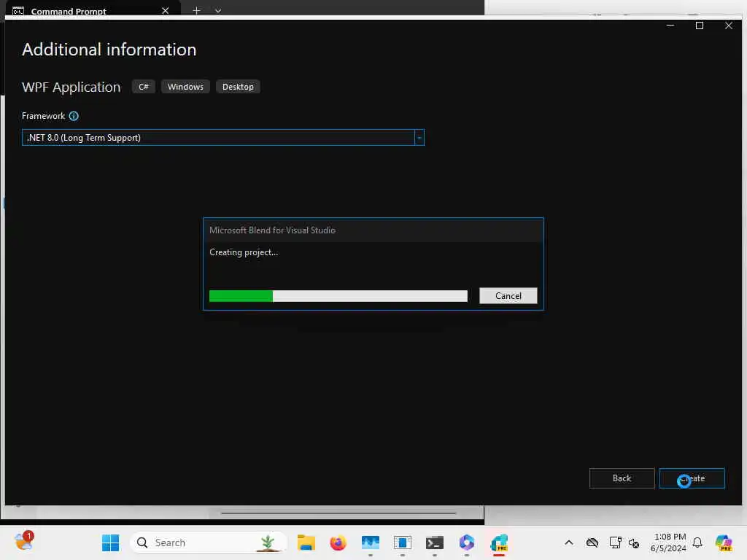Show Framework info tooltip icon

click(x=74, y=116)
